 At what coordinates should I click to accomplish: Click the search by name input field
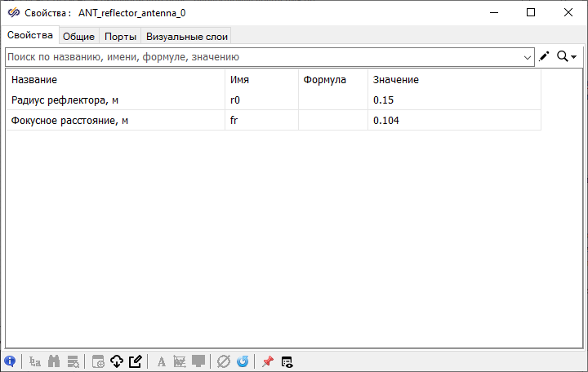point(261,57)
